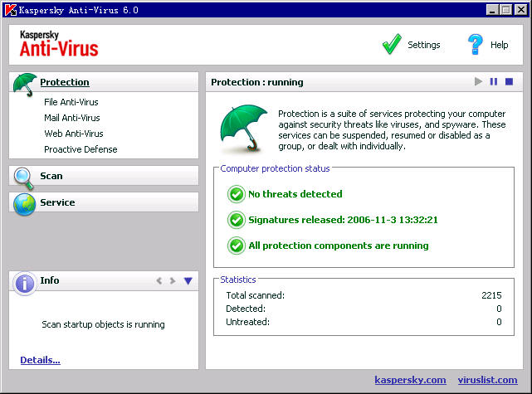Open the Details... link
The height and width of the screenshot is (394, 532).
click(40, 360)
